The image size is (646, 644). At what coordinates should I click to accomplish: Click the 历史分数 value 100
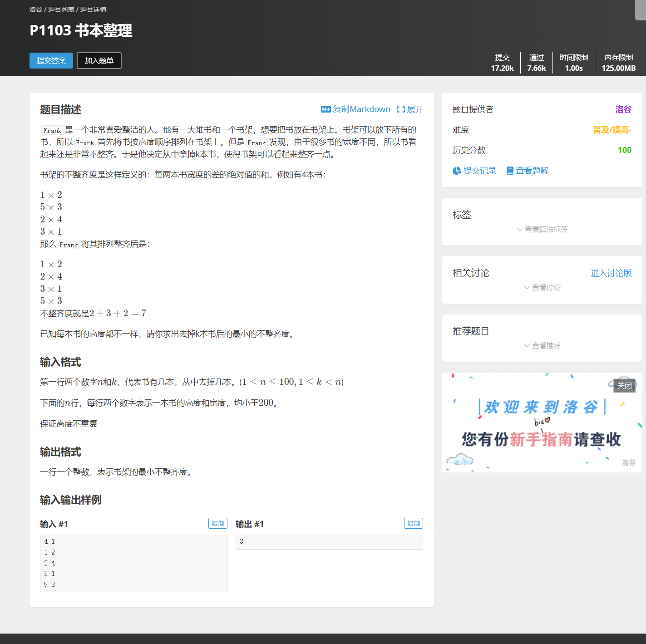625,150
